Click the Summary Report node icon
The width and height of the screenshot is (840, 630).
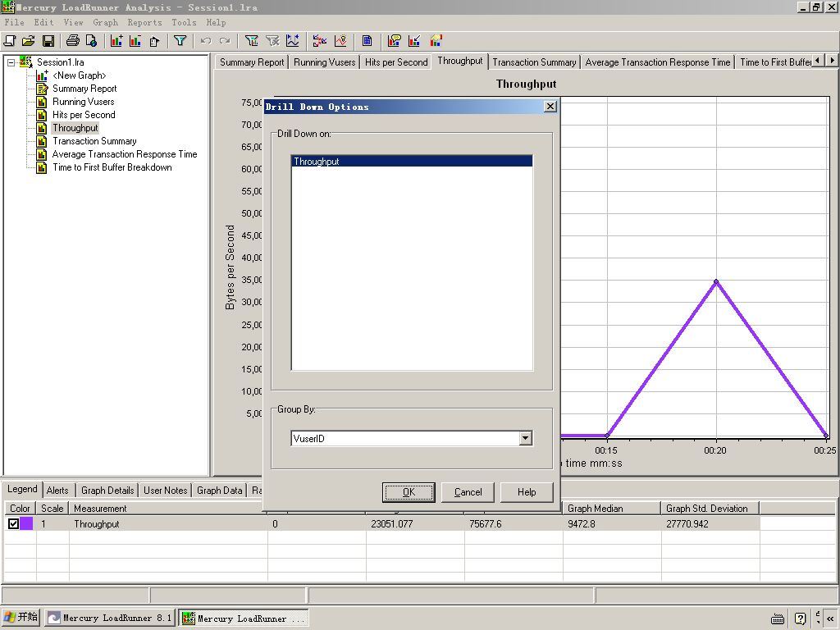point(42,89)
